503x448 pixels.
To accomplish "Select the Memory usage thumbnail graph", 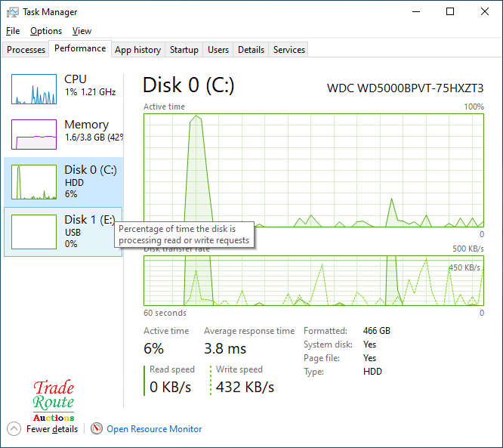I will click(x=34, y=134).
